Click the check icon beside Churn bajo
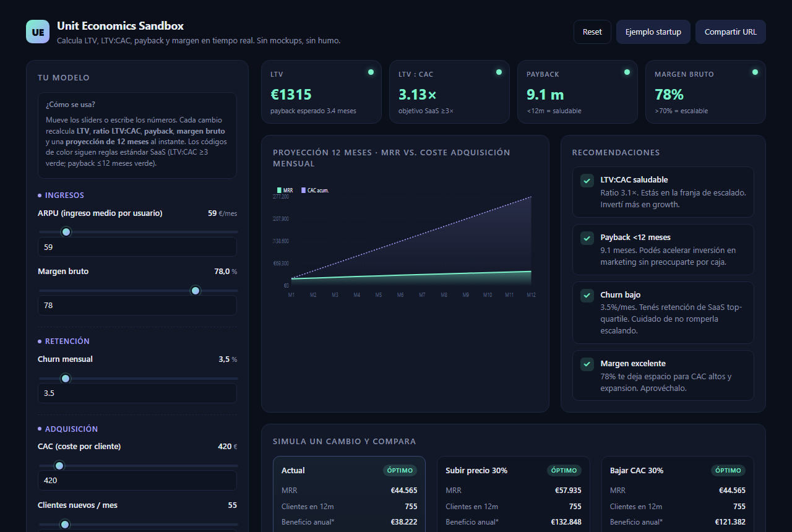Image resolution: width=792 pixels, height=532 pixels. [x=587, y=296]
